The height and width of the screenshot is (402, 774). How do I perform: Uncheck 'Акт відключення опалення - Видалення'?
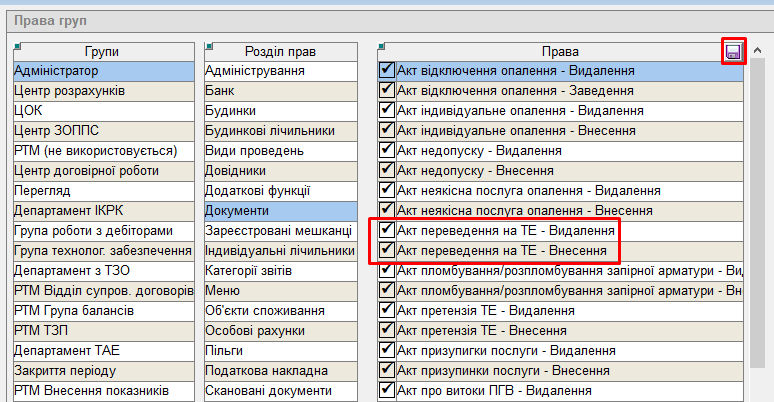[x=387, y=71]
